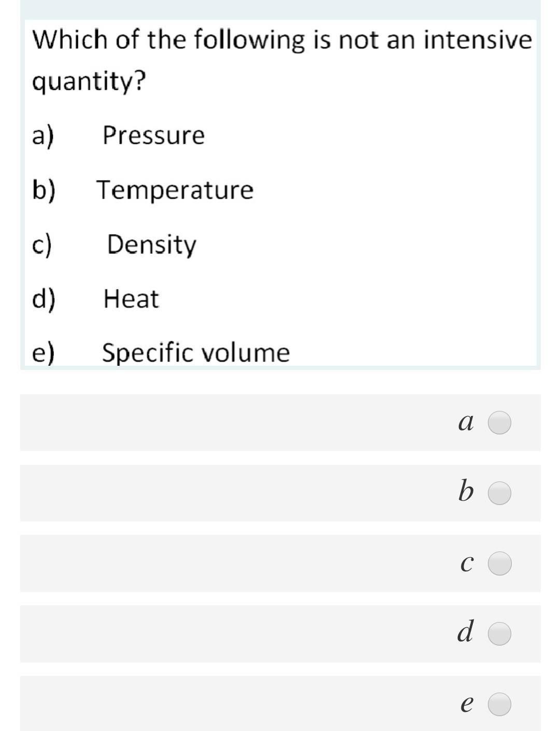Viewport: 560px width, 731px height.
Task: Select the radio button next to a
Action: [x=499, y=422]
